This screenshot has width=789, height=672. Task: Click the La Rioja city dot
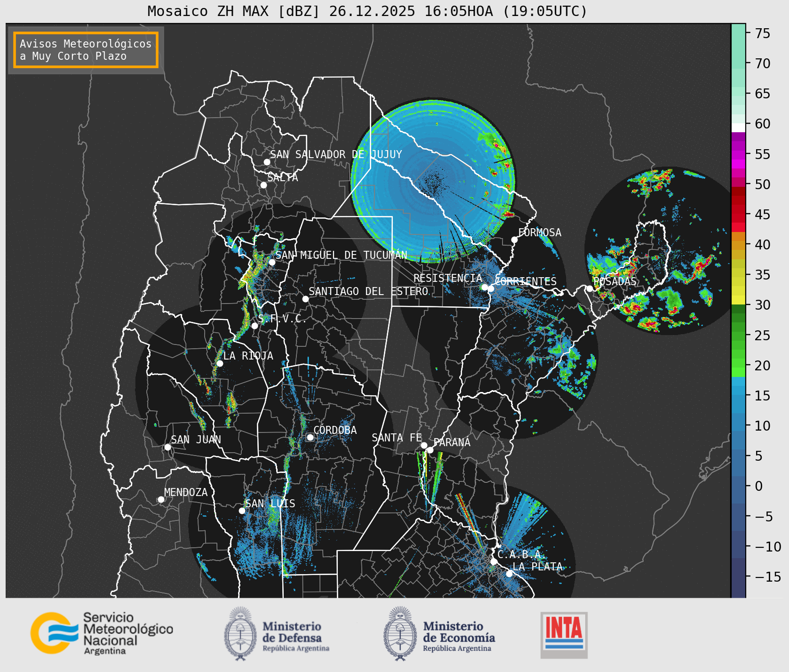tap(220, 363)
